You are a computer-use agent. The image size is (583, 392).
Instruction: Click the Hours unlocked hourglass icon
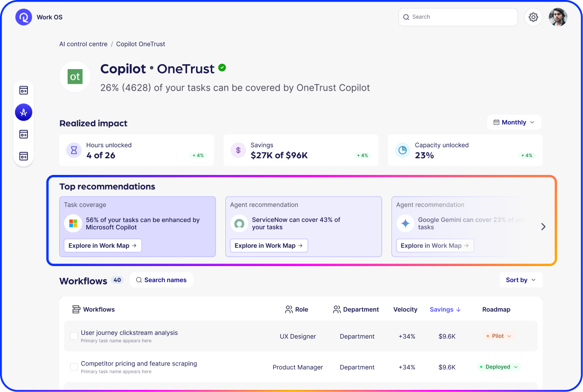coord(74,150)
